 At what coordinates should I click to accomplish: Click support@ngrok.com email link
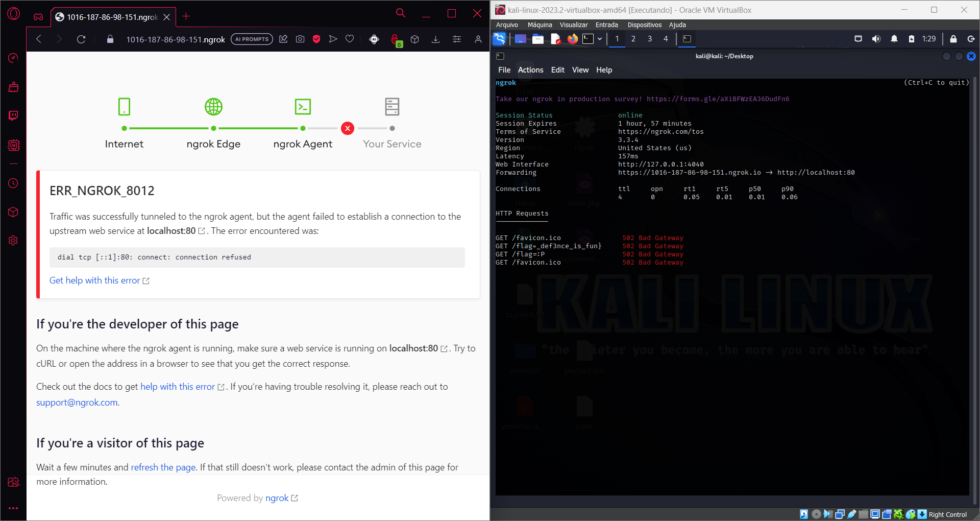pyautogui.click(x=77, y=402)
